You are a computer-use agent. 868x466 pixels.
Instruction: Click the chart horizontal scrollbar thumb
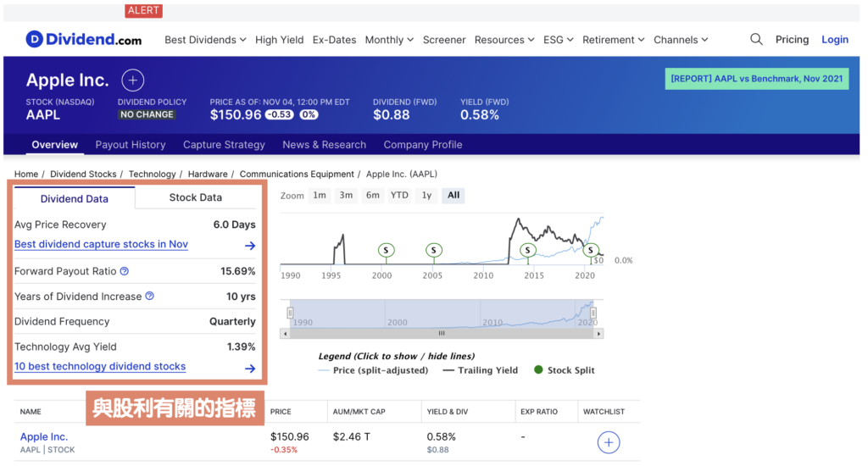pos(442,334)
